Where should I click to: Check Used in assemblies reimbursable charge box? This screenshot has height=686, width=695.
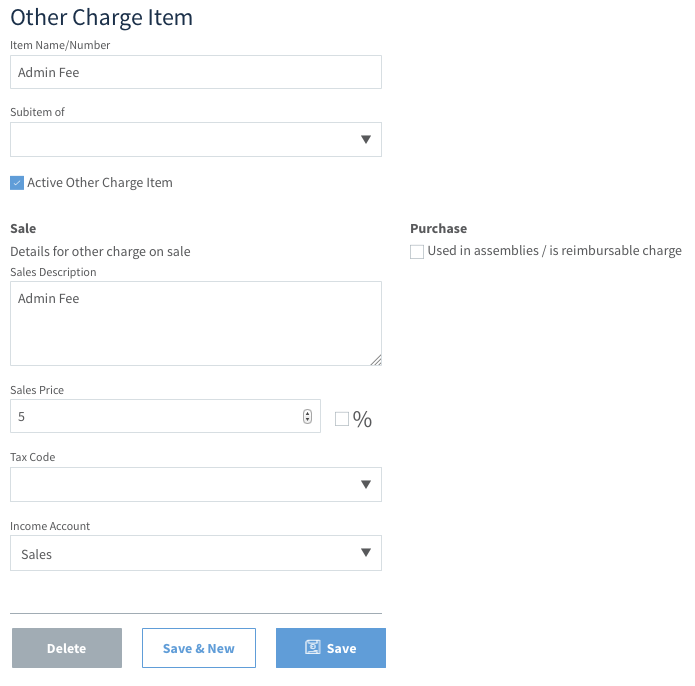[417, 251]
